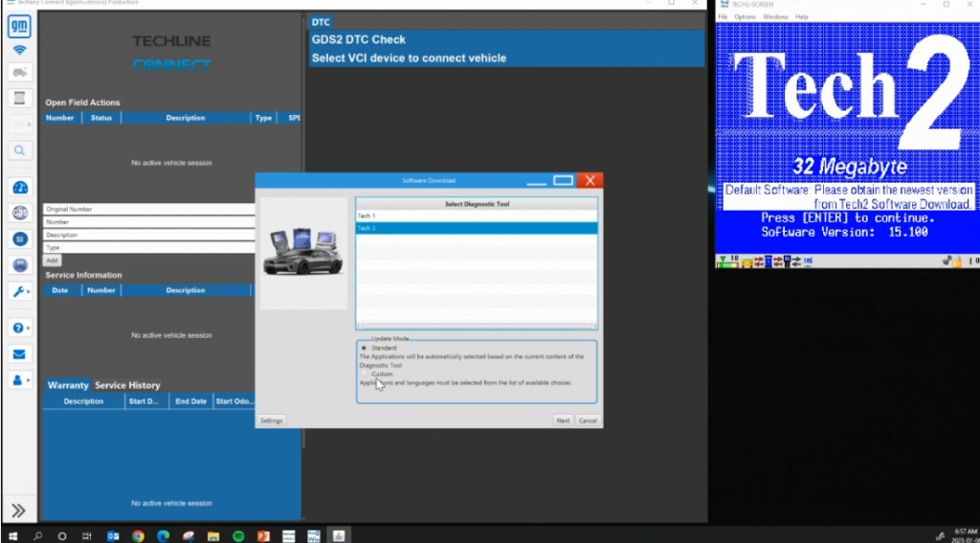Click the car and devices thumbnail image
Image resolution: width=980 pixels, height=543 pixels.
(303, 253)
